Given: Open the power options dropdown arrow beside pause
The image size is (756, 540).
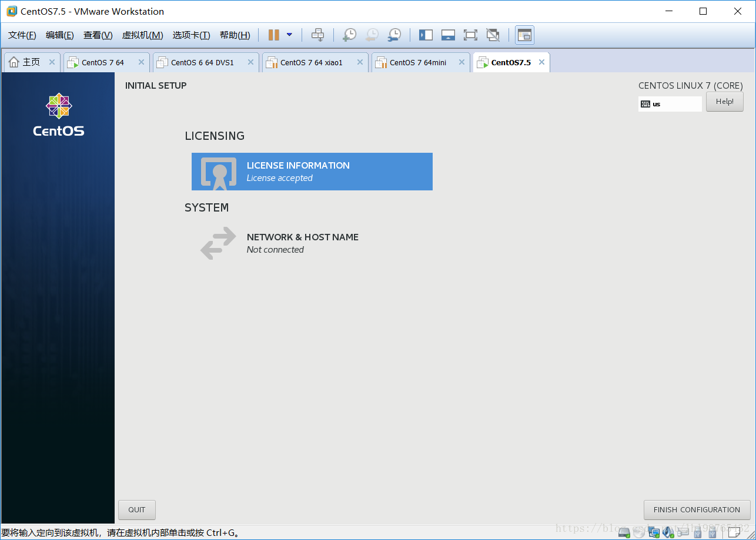Looking at the screenshot, I should tap(289, 35).
